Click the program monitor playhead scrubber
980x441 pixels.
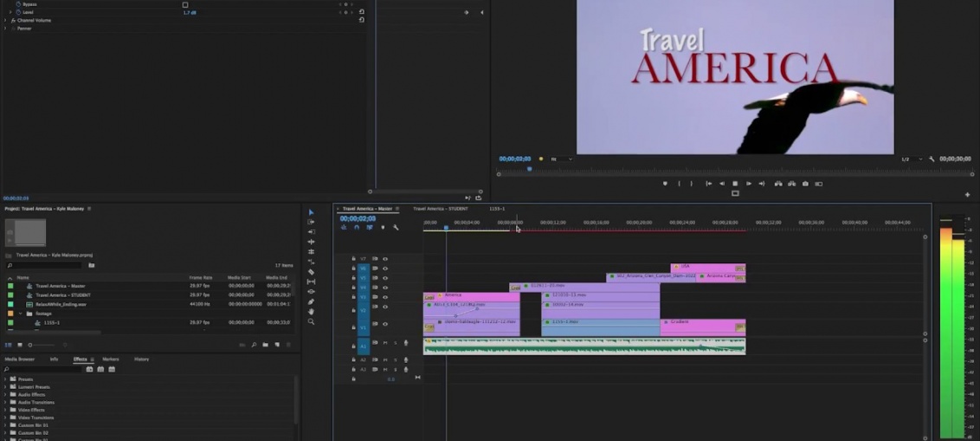click(x=529, y=169)
